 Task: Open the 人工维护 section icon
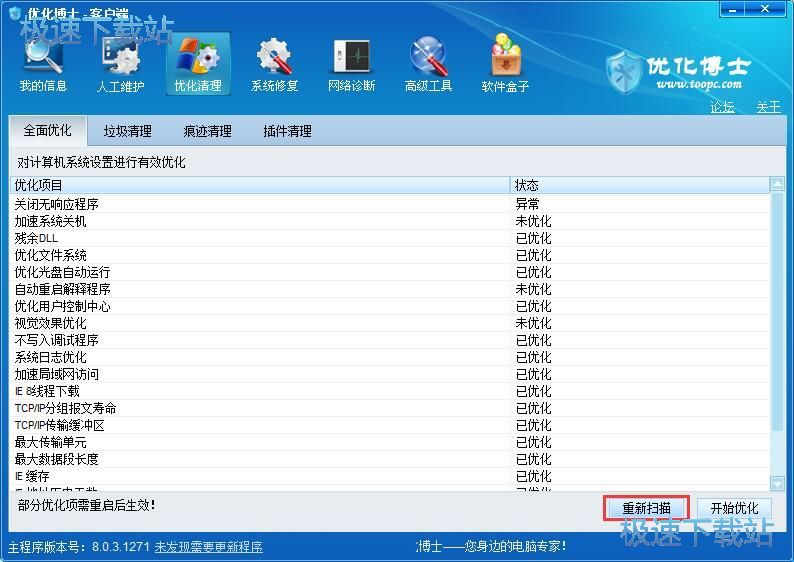(121, 64)
